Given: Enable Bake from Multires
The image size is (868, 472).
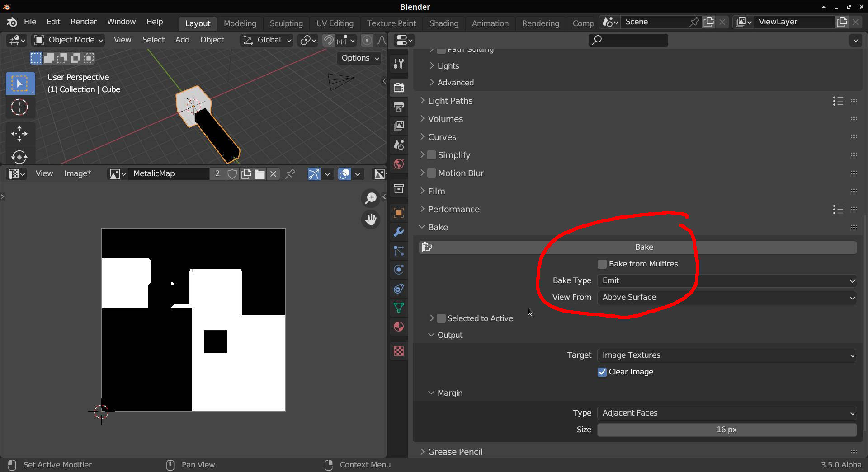Looking at the screenshot, I should 601,264.
